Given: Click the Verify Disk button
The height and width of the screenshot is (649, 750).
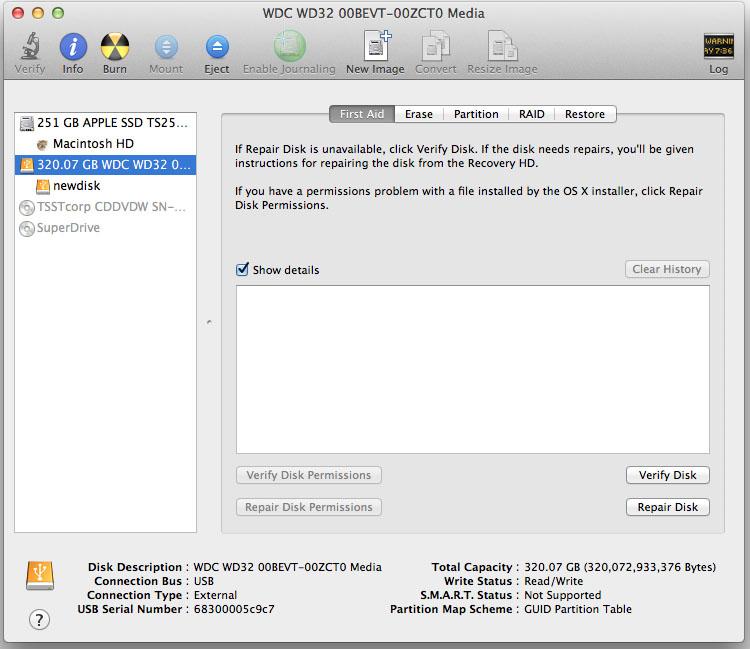Looking at the screenshot, I should [668, 475].
